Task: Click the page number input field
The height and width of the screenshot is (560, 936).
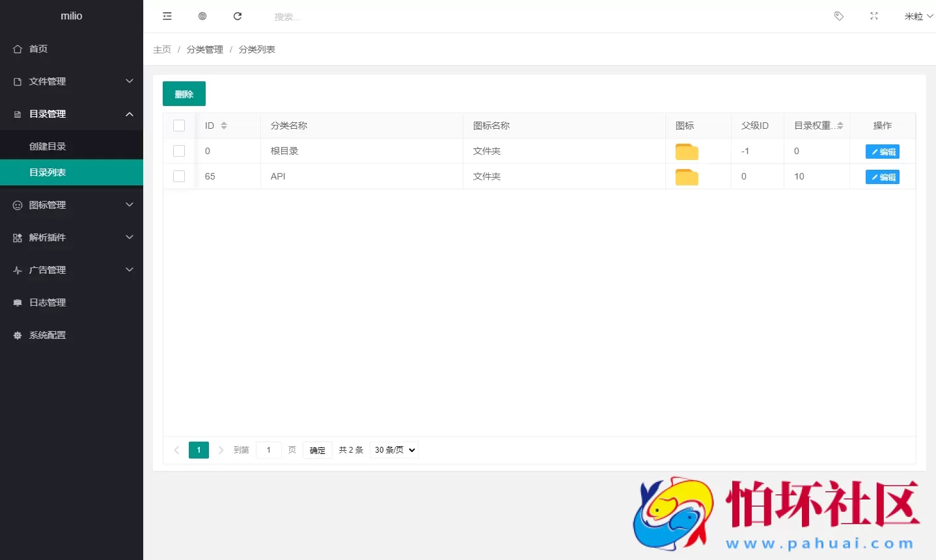Action: [x=268, y=449]
